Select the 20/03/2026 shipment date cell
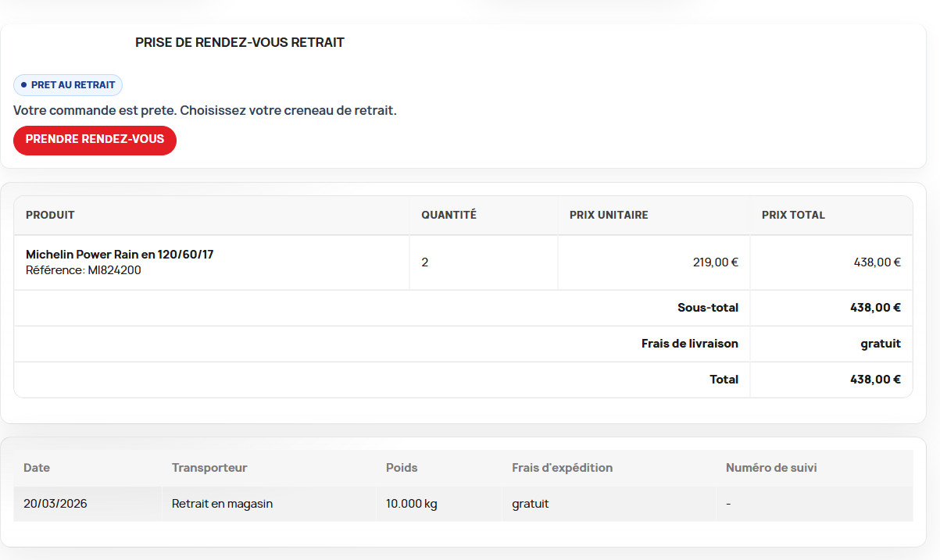Screen dimensions: 940x560 point(55,504)
